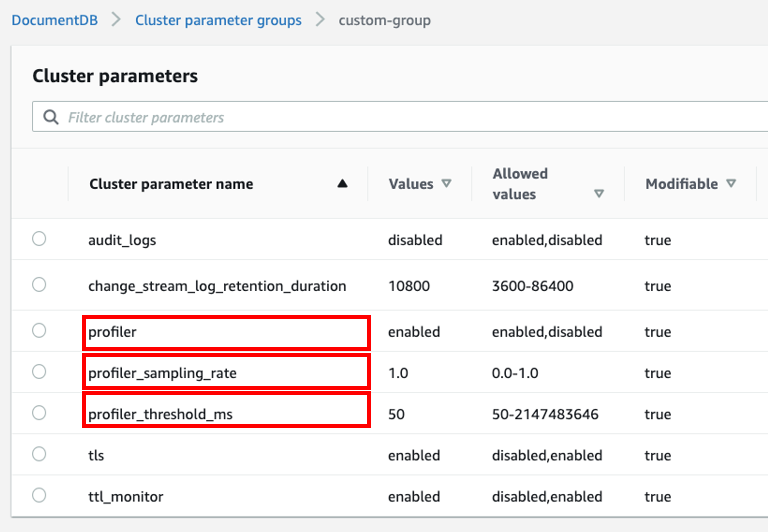
Task: Focus the Filter cluster parameters field
Action: coord(400,117)
